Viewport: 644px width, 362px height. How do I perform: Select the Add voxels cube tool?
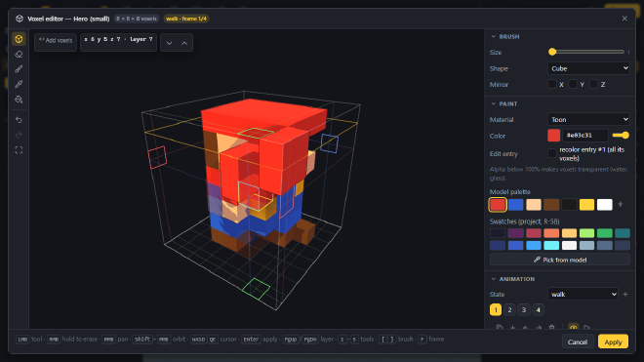(x=19, y=39)
